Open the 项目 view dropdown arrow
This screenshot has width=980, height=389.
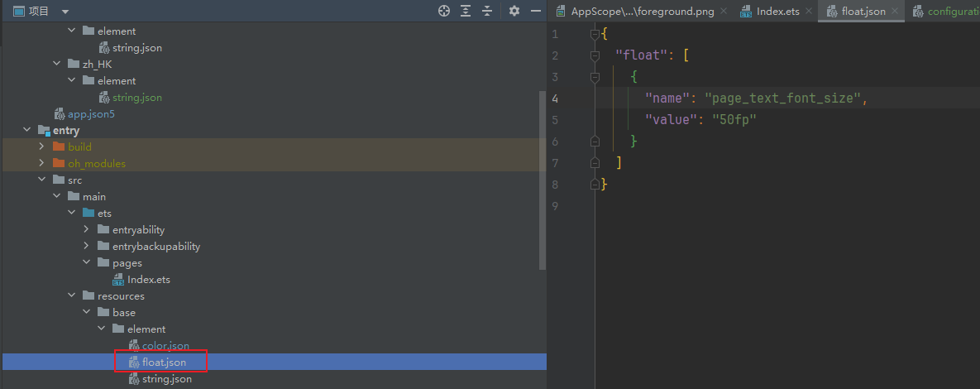click(66, 12)
